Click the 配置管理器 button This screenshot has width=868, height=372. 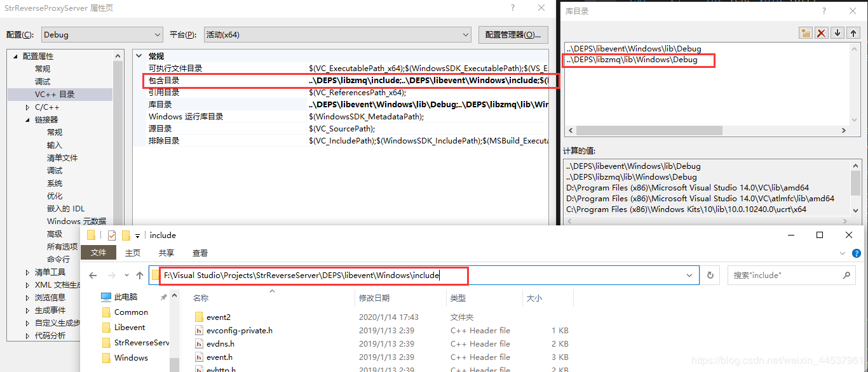513,35
